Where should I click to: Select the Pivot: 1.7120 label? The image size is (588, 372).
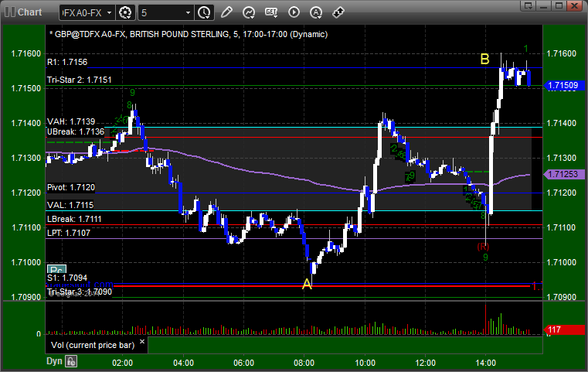[x=71, y=187]
